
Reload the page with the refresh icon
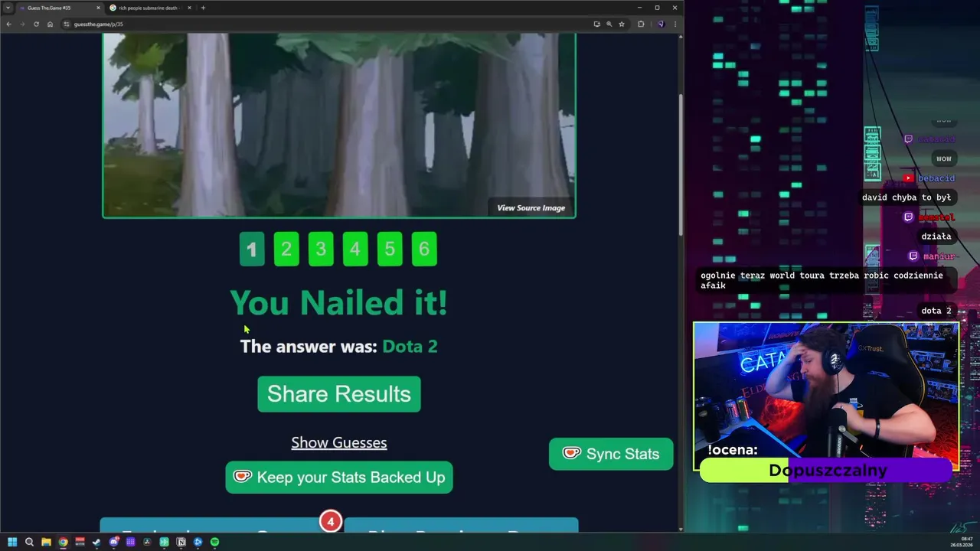pyautogui.click(x=36, y=24)
